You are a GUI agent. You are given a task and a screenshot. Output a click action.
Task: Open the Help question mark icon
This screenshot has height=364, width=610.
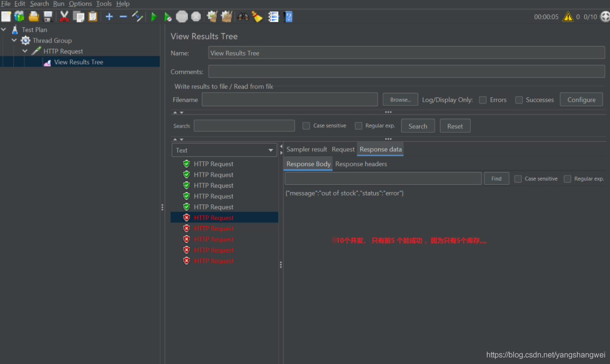288,17
